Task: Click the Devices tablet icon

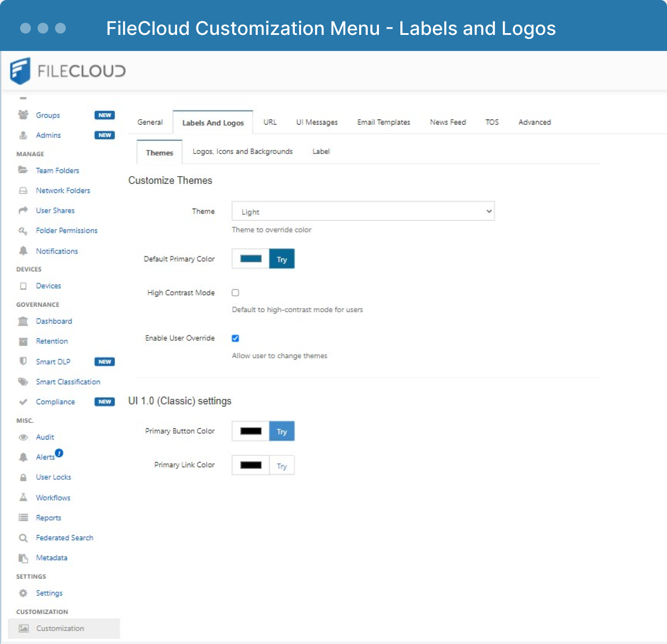Action: pyautogui.click(x=23, y=286)
